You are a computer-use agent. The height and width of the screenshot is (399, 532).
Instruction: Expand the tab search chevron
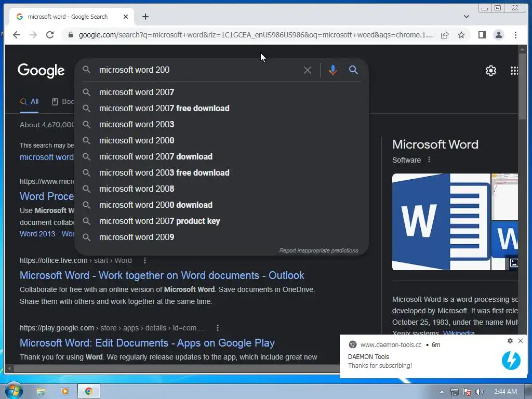click(467, 17)
